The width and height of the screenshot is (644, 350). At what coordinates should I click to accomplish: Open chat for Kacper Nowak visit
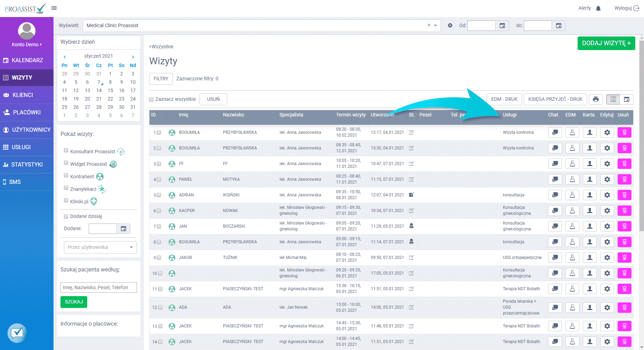(x=555, y=211)
